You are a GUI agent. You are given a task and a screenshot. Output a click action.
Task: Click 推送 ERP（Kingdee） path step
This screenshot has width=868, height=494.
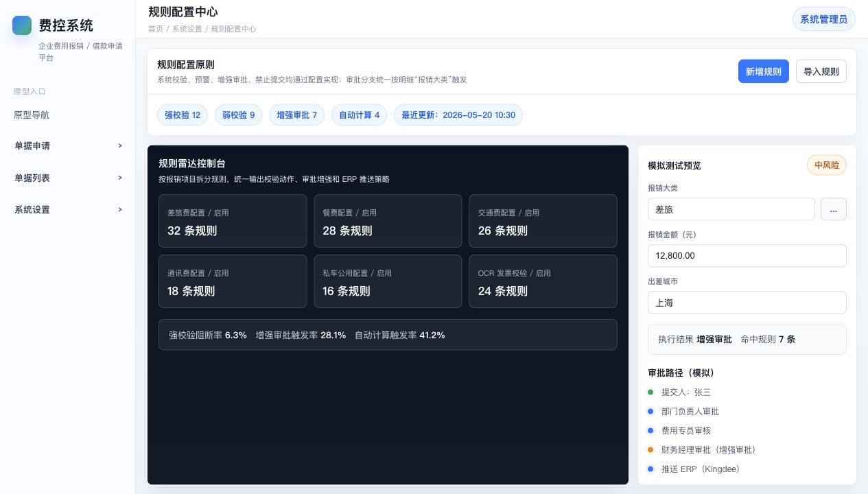point(701,469)
